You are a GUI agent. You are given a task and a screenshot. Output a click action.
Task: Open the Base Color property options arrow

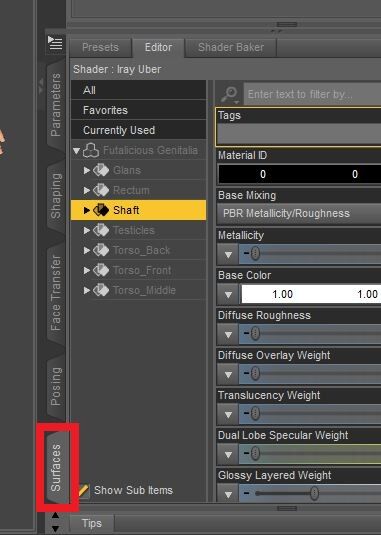[228, 294]
